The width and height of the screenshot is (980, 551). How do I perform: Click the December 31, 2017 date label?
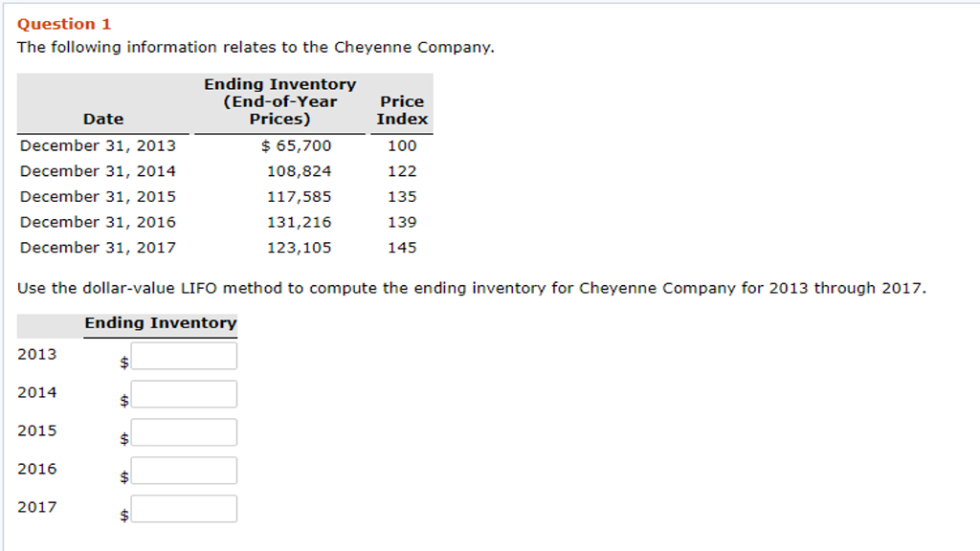click(x=99, y=247)
